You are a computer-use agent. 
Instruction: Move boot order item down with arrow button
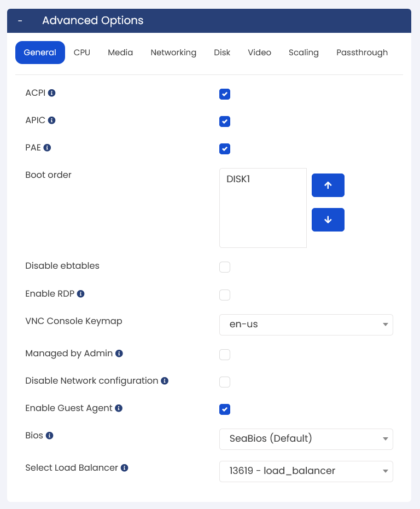point(328,220)
